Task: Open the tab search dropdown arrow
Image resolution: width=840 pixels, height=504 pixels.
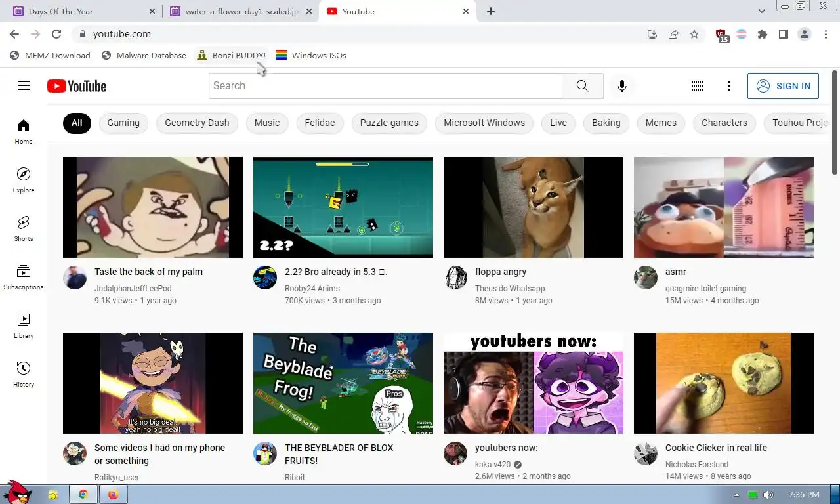Action: pos(762,11)
